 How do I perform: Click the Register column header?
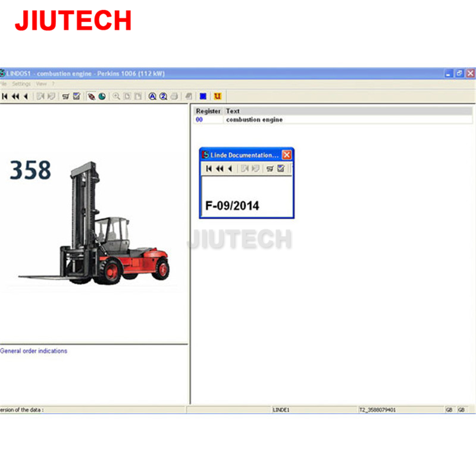[x=208, y=111]
